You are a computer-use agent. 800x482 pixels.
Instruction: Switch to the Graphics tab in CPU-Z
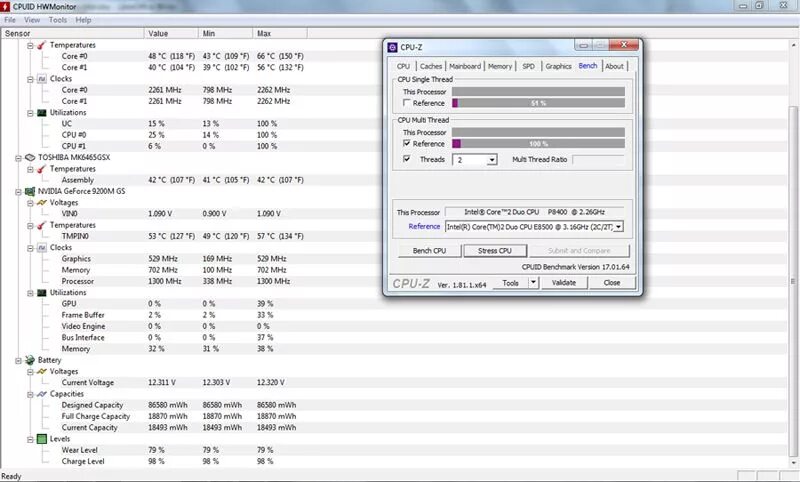click(x=558, y=66)
